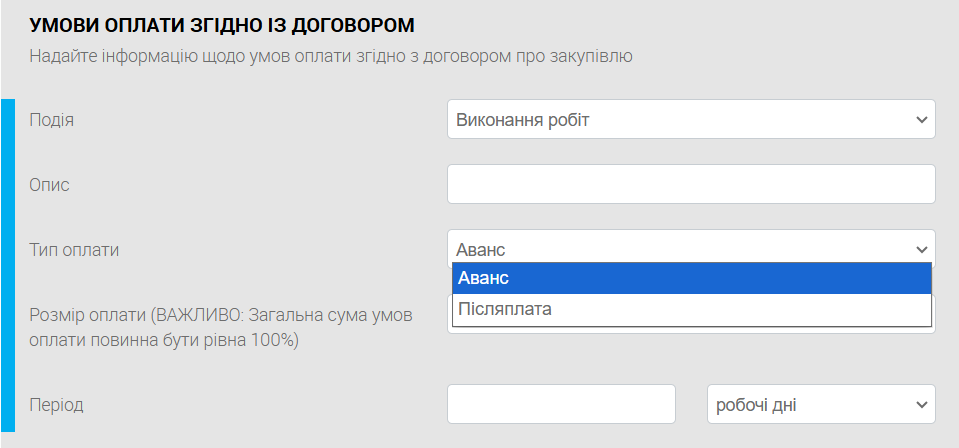The height and width of the screenshot is (448, 959).
Task: Focus the "Опис" text input field
Action: click(690, 184)
